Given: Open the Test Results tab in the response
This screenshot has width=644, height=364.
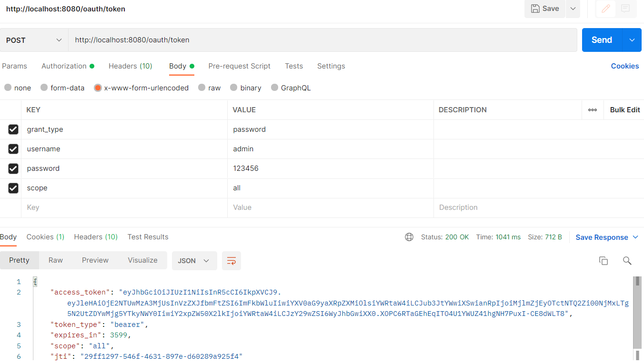Looking at the screenshot, I should tap(148, 236).
